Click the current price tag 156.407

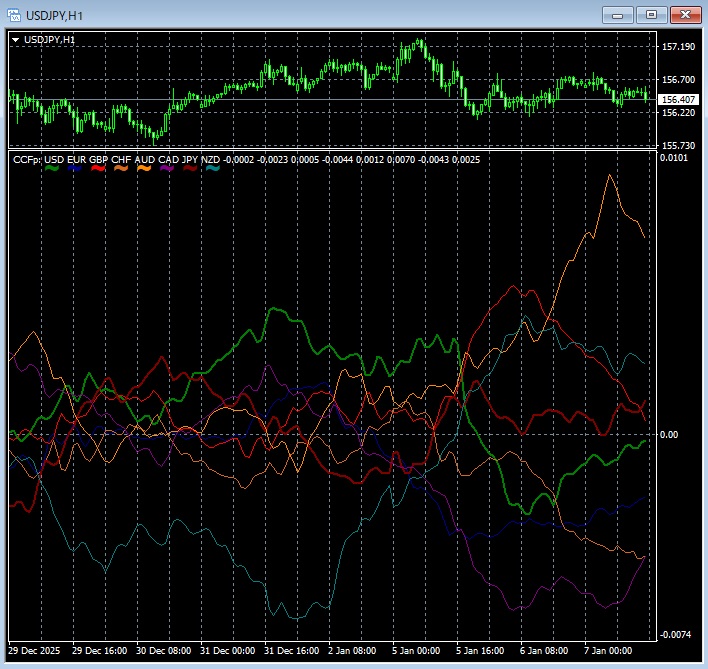[x=679, y=99]
